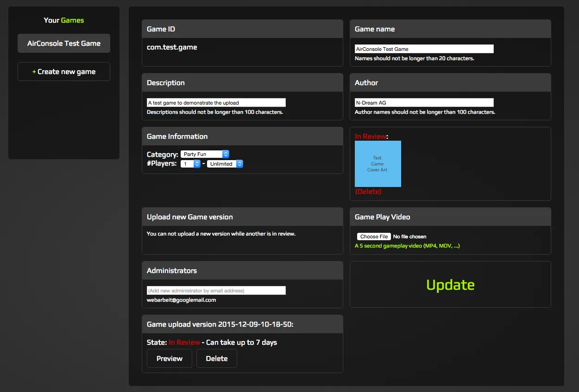Screen dimensions: 579x392
Task: Click the 5 second gameplay video hint
Action: 407,246
